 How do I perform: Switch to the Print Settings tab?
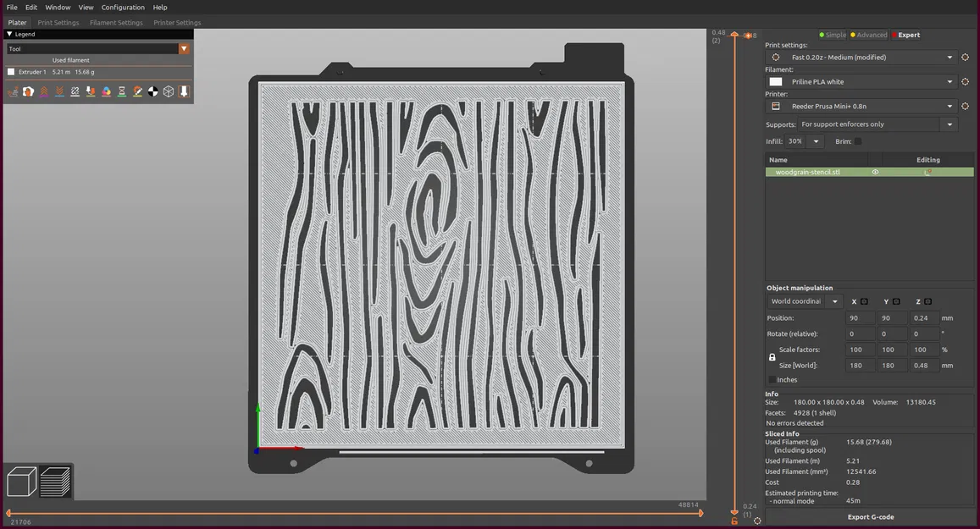[58, 23]
